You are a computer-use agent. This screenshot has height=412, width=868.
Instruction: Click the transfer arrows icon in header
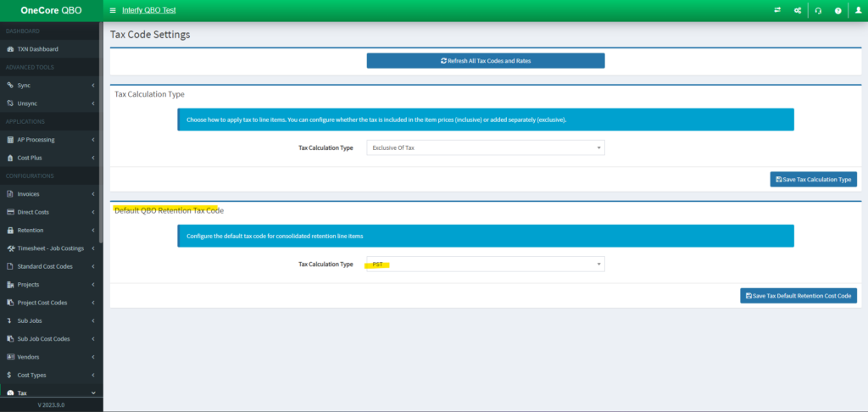pyautogui.click(x=776, y=10)
